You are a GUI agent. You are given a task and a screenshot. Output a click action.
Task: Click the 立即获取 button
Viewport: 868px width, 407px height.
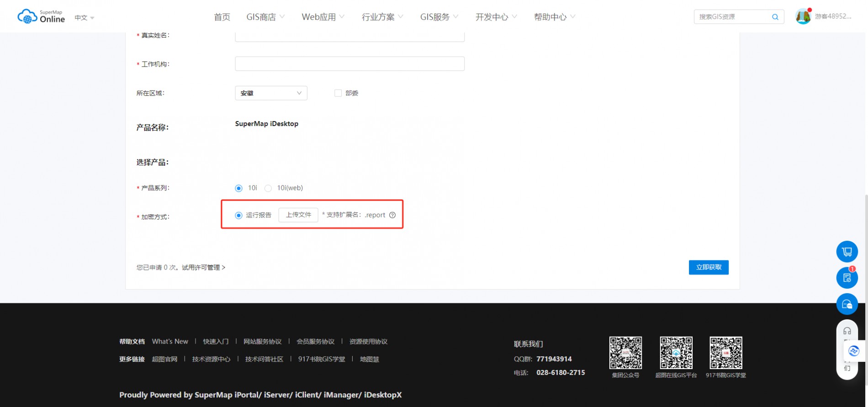pyautogui.click(x=709, y=267)
